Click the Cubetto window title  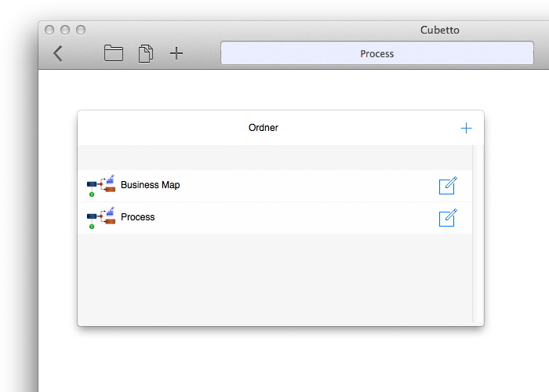point(440,30)
